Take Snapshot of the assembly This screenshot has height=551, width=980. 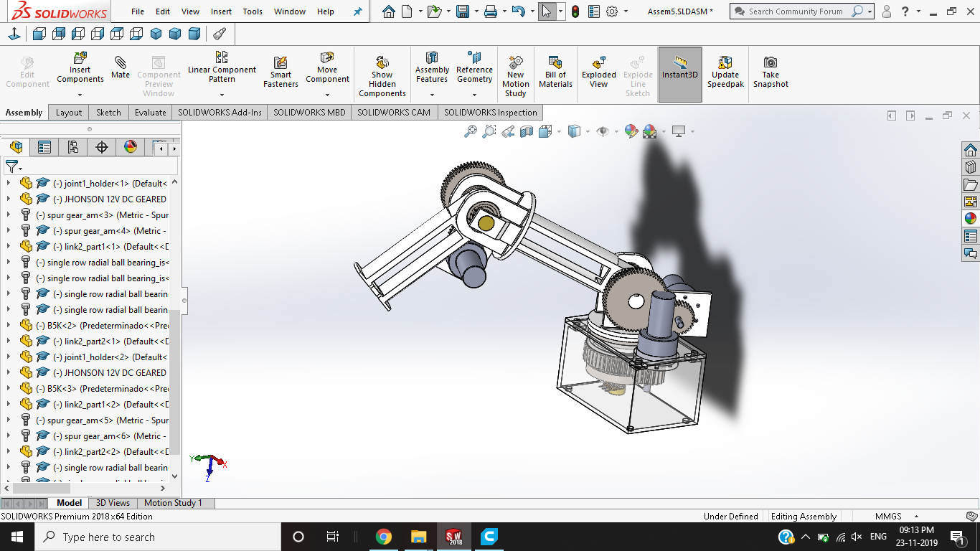[x=771, y=72]
